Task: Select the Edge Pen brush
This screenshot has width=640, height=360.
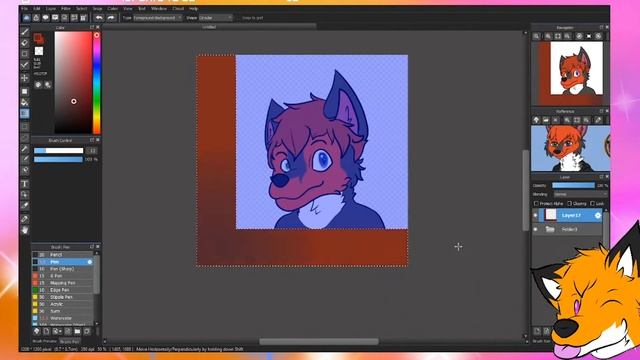Action: [62, 290]
